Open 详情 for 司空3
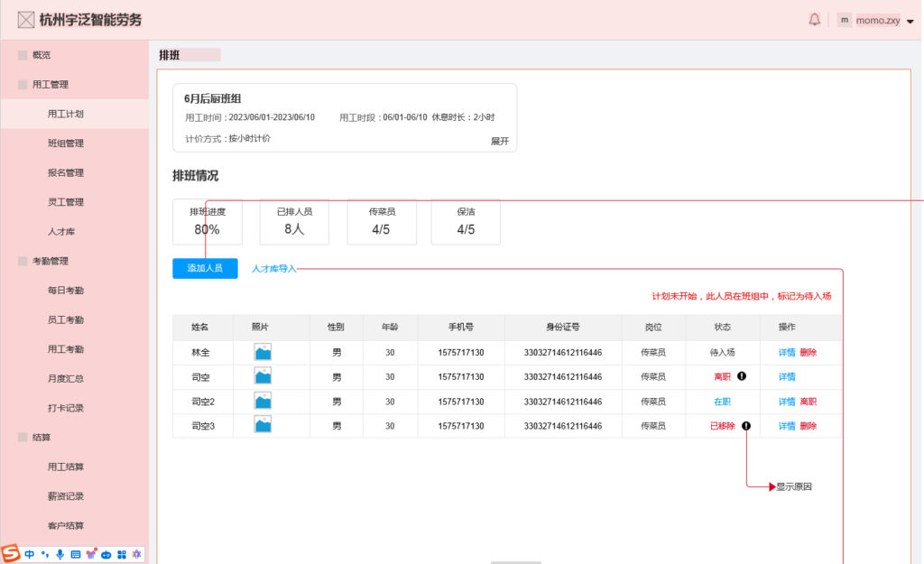Viewport: 924px width, 564px height. click(787, 426)
